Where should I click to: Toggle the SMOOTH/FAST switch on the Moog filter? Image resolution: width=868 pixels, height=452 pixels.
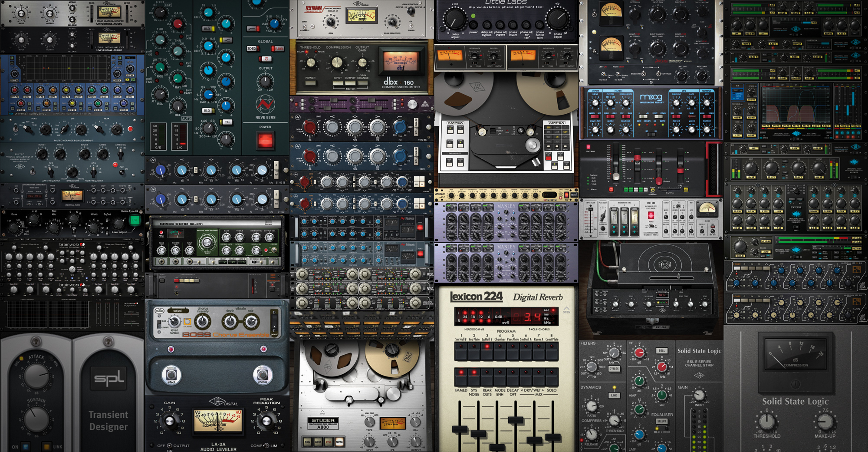coord(595,116)
